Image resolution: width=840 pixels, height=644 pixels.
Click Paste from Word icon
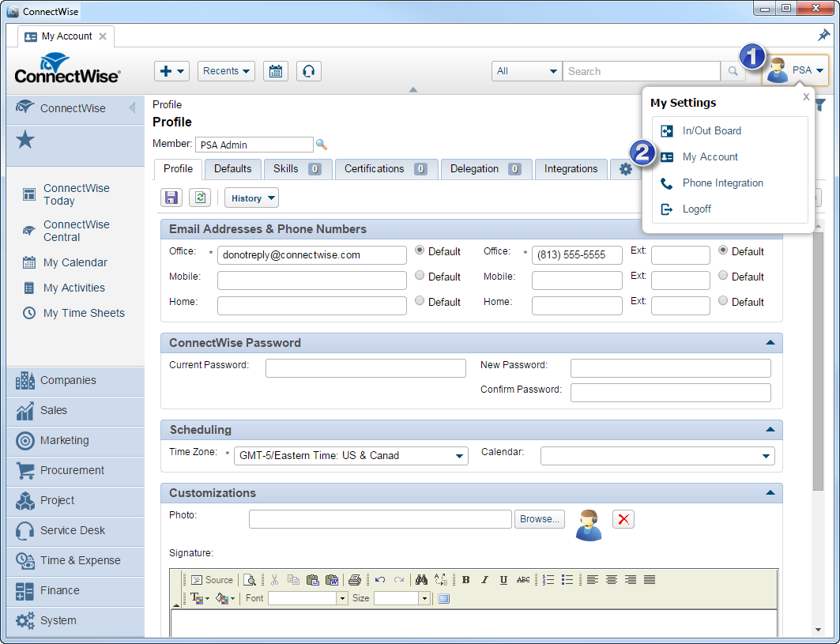coord(332,580)
